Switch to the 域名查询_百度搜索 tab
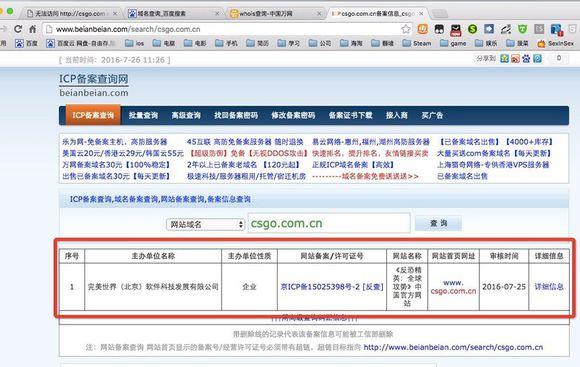The height and width of the screenshot is (367, 580). tap(173, 14)
